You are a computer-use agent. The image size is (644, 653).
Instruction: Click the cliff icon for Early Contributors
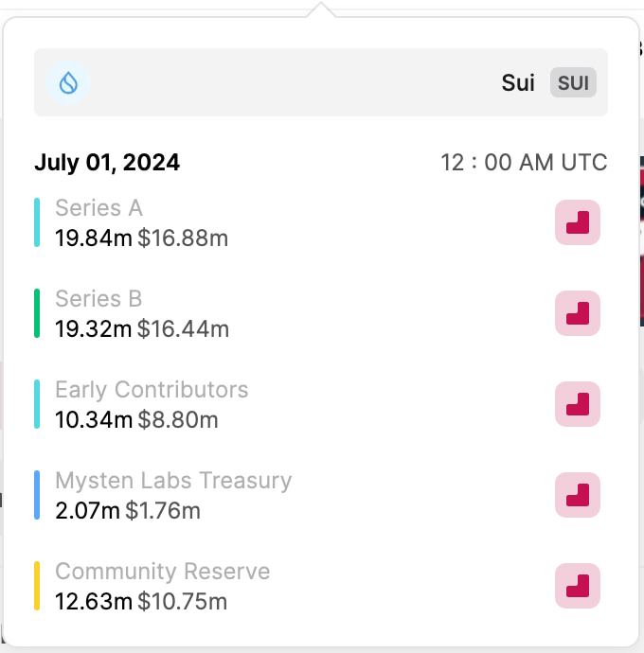578,405
